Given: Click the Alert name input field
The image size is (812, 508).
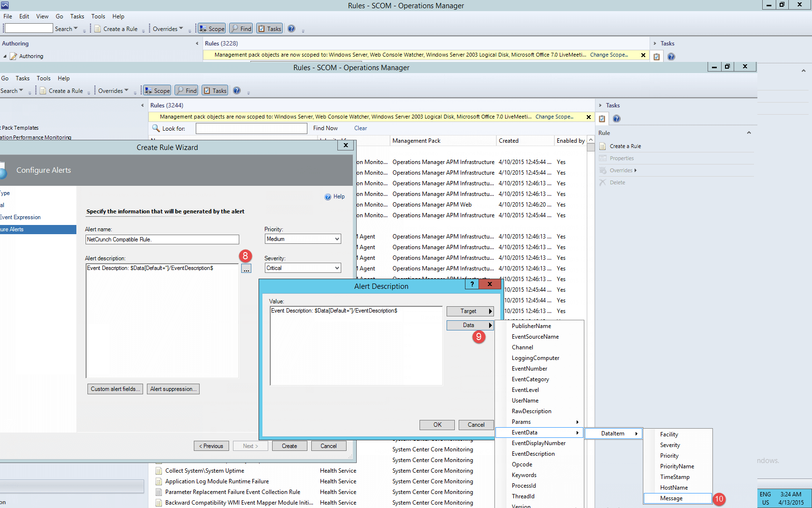Looking at the screenshot, I should (162, 239).
